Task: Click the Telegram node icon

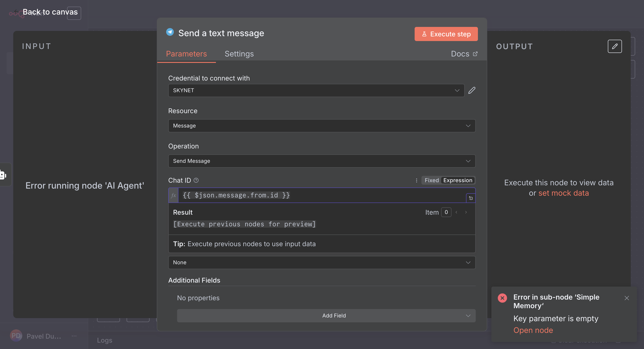Action: pos(170,32)
